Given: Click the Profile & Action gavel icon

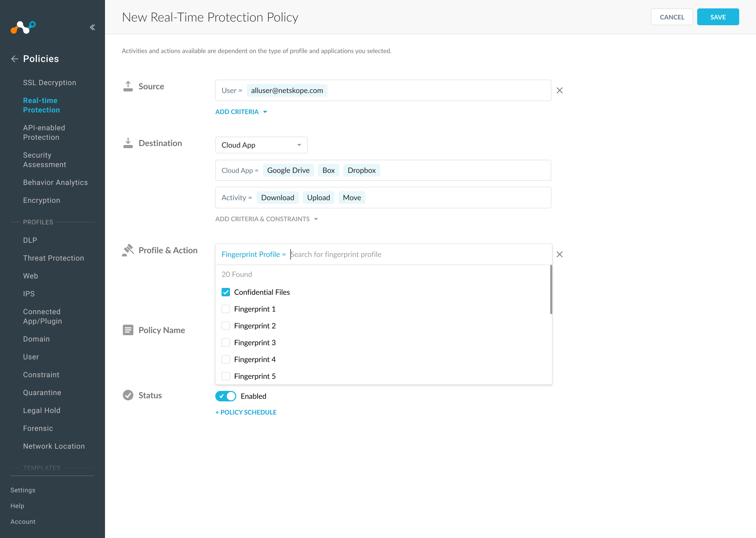Looking at the screenshot, I should pyautogui.click(x=128, y=250).
